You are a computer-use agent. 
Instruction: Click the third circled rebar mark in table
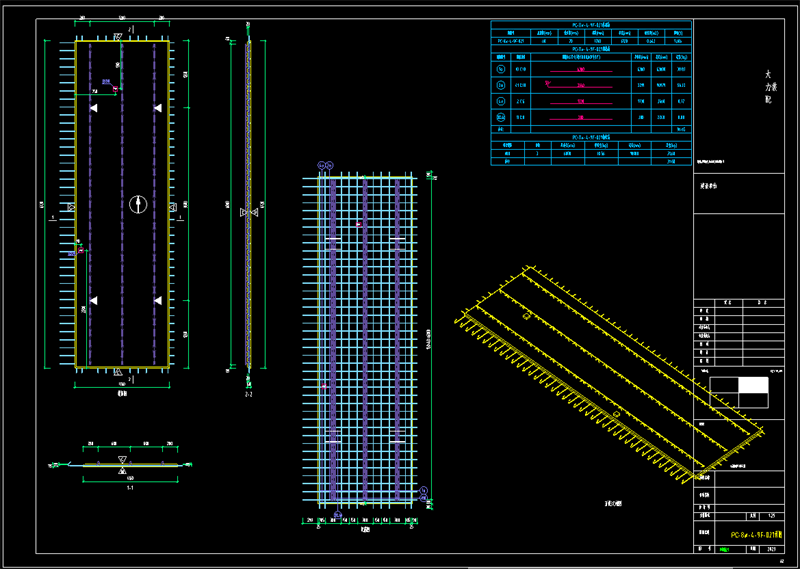[501, 101]
